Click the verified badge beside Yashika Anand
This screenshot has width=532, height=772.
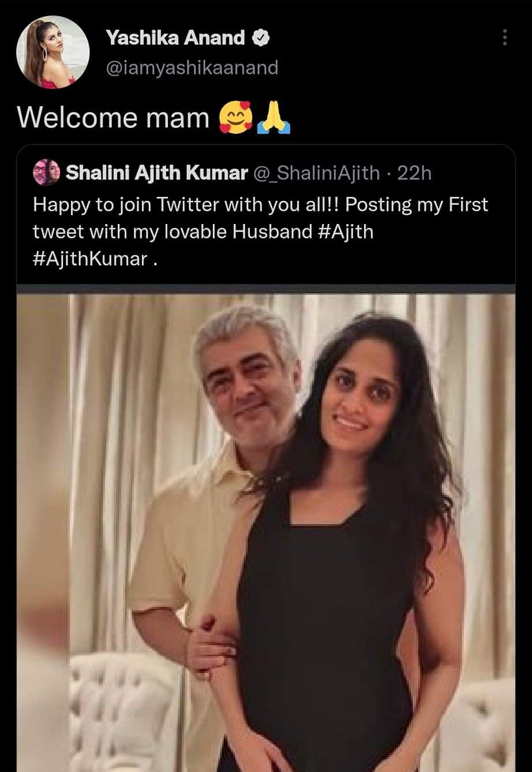pyautogui.click(x=261, y=39)
